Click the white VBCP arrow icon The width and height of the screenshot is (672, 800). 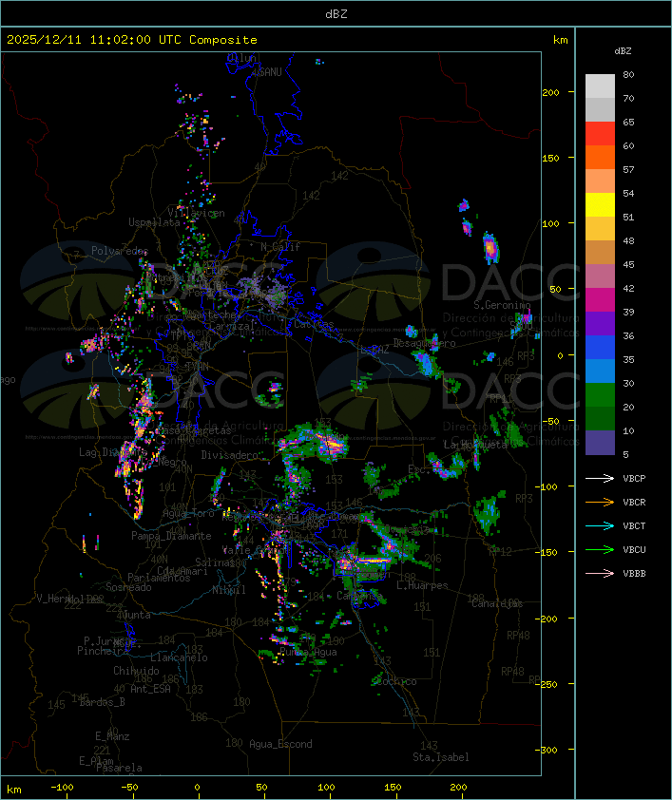pyautogui.click(x=600, y=478)
